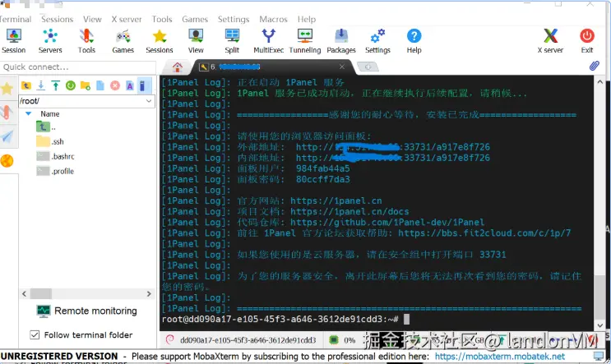Open the Sessions menu

click(58, 19)
